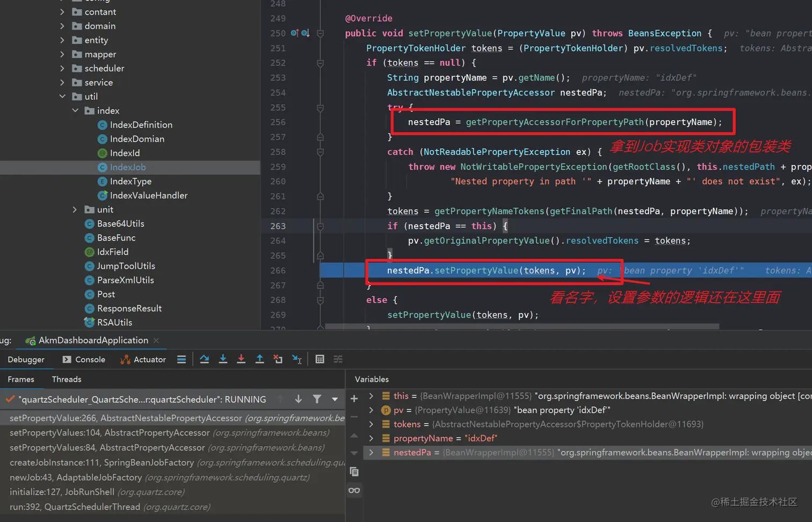
Task: Click the editor horizontal scrollbar
Action: point(522,326)
